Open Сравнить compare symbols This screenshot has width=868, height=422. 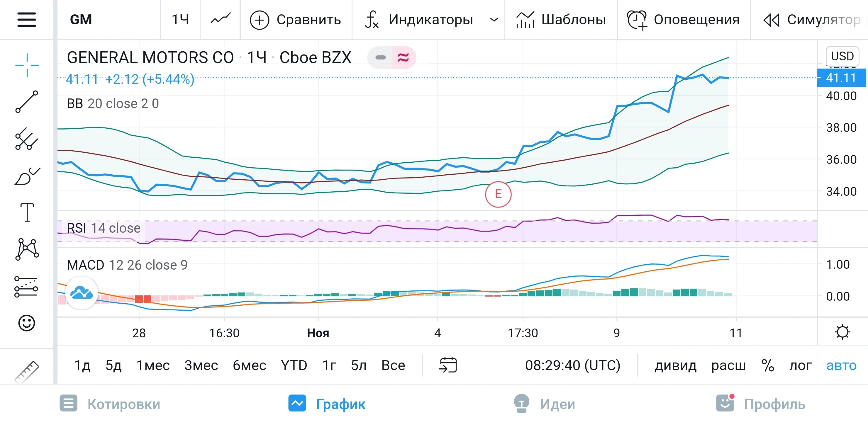point(296,20)
